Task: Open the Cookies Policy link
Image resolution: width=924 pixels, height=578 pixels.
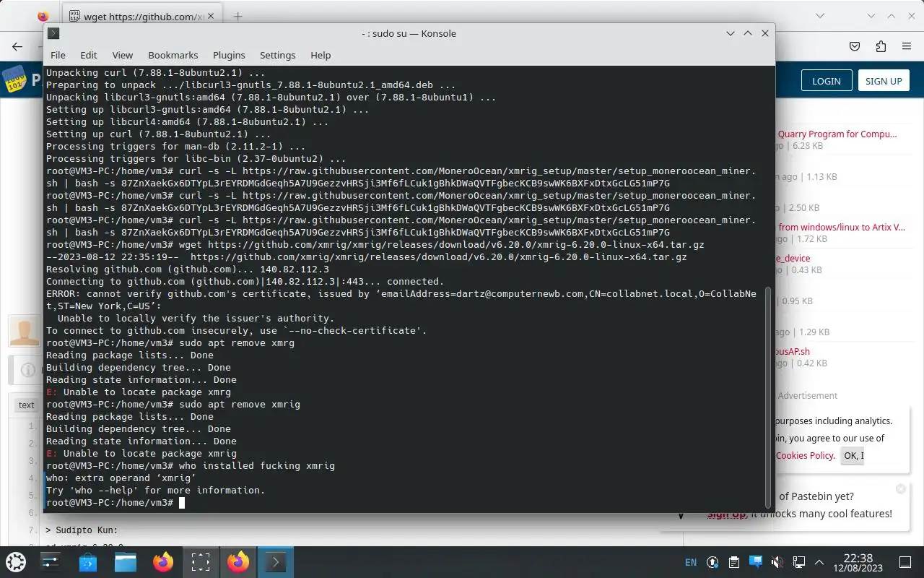Action: point(805,455)
